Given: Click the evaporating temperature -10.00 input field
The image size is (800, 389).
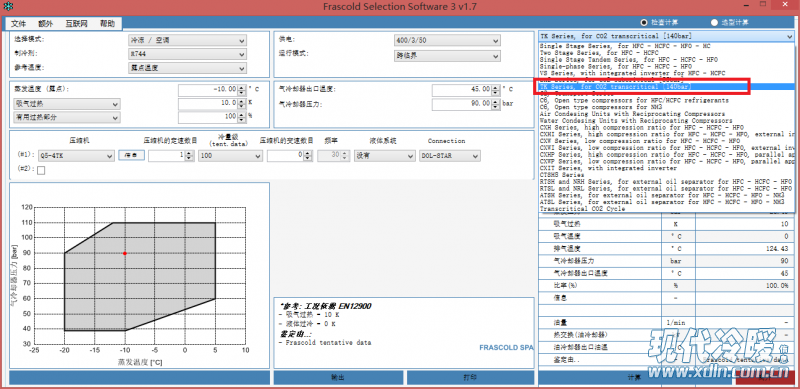Looking at the screenshot, I should pyautogui.click(x=208, y=90).
